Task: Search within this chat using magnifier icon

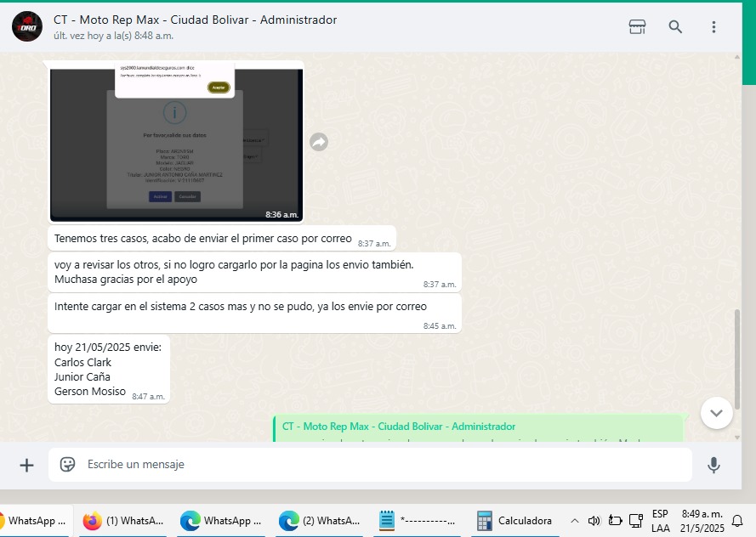Action: tap(675, 27)
